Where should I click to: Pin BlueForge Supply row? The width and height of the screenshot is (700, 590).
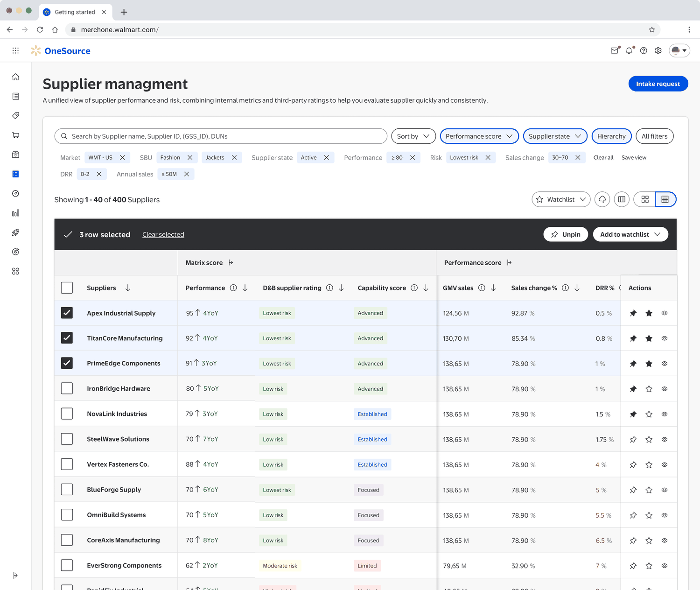point(633,490)
